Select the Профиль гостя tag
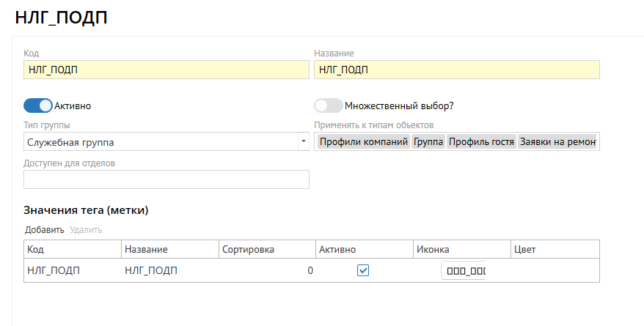The height and width of the screenshot is (326, 644). [x=480, y=142]
